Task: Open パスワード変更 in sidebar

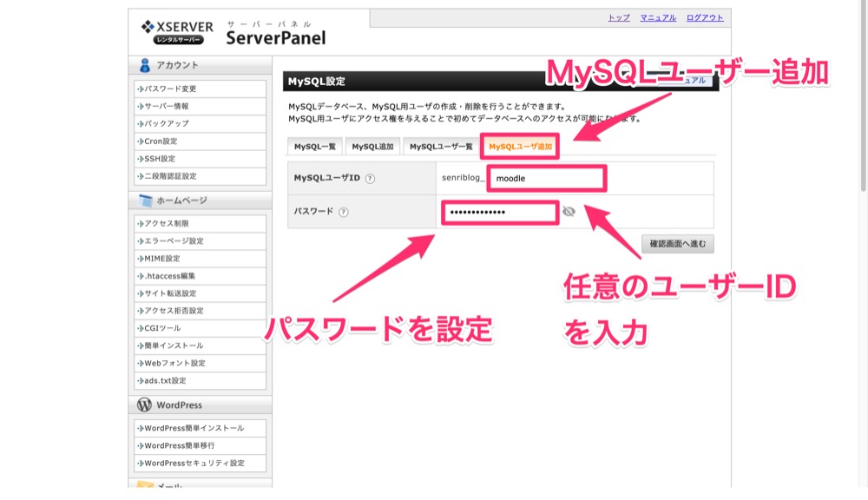Action: click(200, 89)
